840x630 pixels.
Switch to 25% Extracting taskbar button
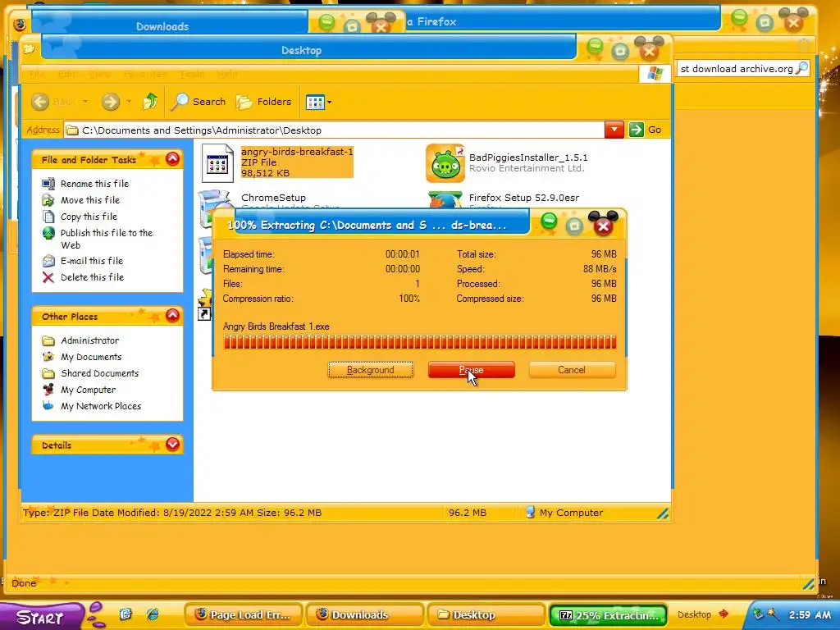point(609,615)
